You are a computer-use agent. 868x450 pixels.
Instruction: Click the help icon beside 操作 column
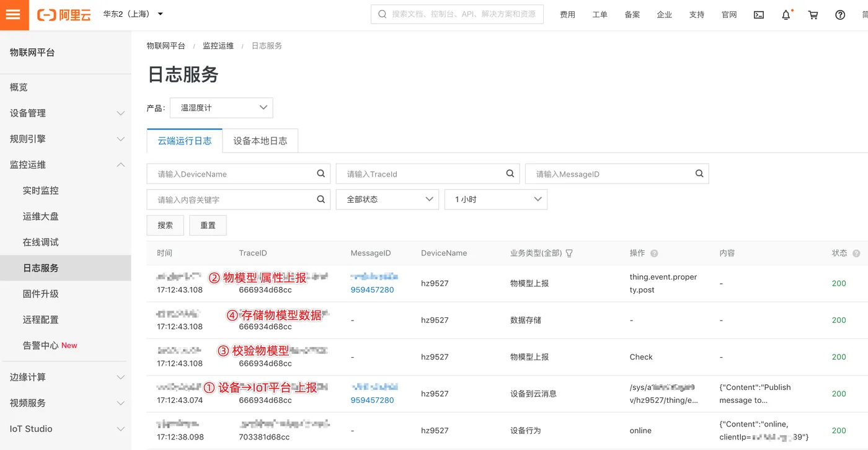point(654,254)
